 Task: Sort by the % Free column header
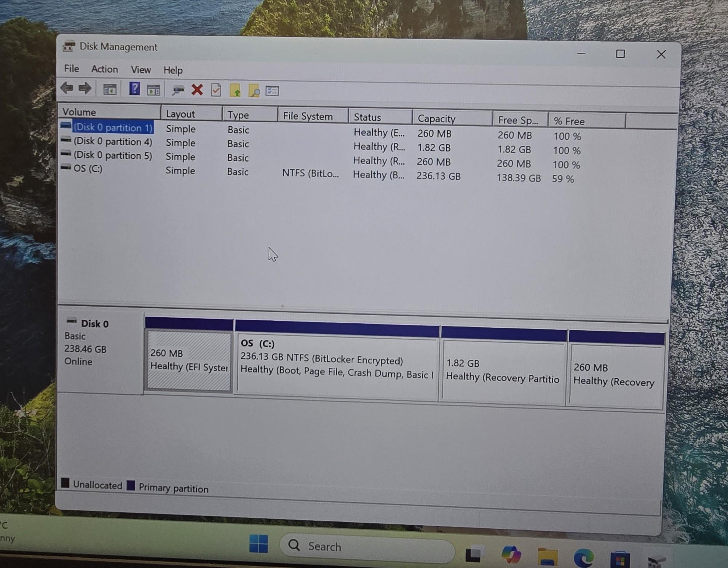(587, 121)
